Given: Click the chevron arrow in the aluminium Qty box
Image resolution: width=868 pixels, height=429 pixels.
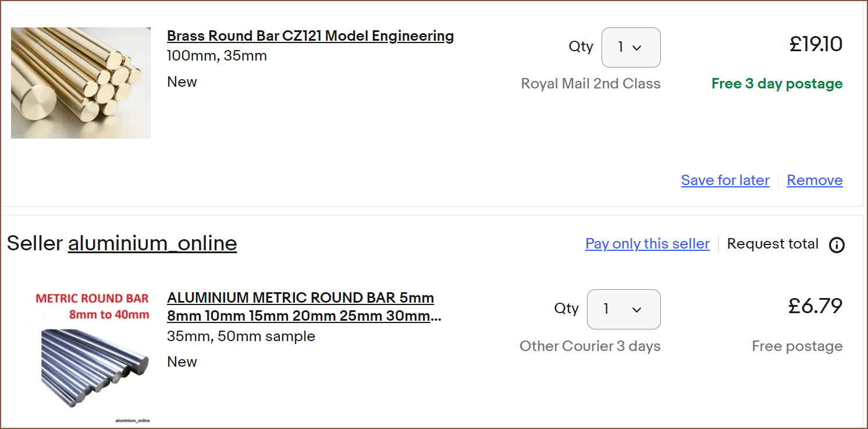Looking at the screenshot, I should (636, 310).
